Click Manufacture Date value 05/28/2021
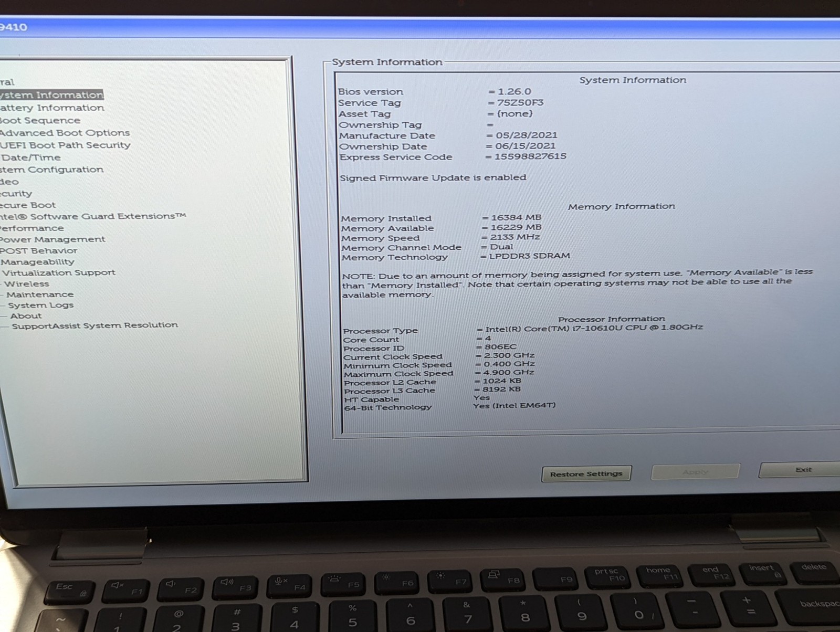This screenshot has width=840, height=632. (x=526, y=135)
